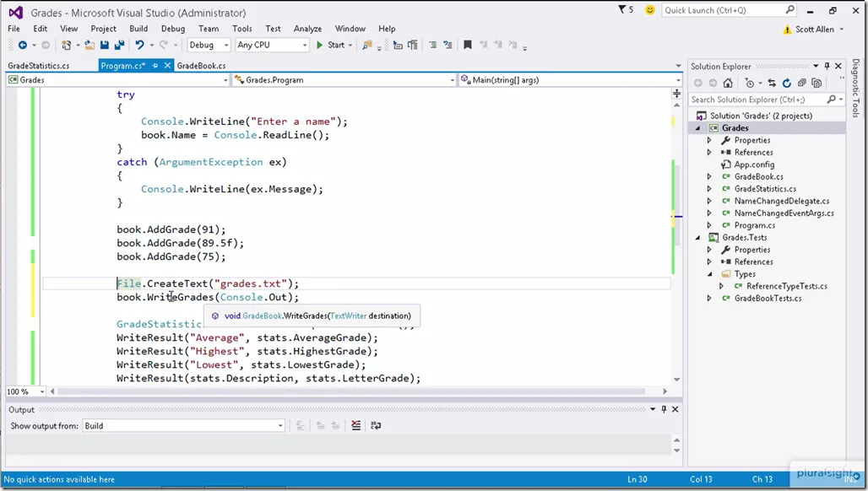
Task: Click the Collapse All icon in Solution Explorer
Action: [x=801, y=83]
